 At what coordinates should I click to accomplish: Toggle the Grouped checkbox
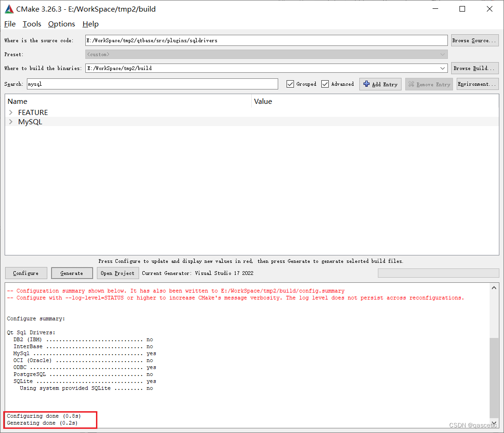(x=290, y=84)
